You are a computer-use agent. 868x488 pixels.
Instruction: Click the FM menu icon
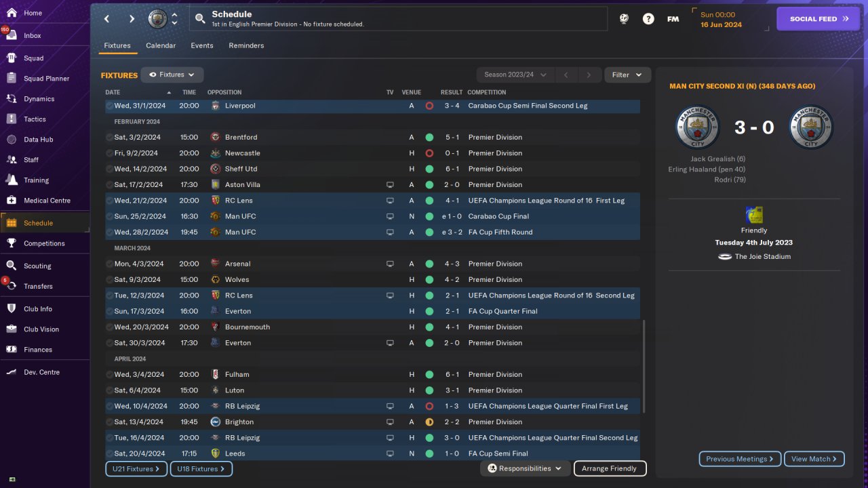coord(673,19)
